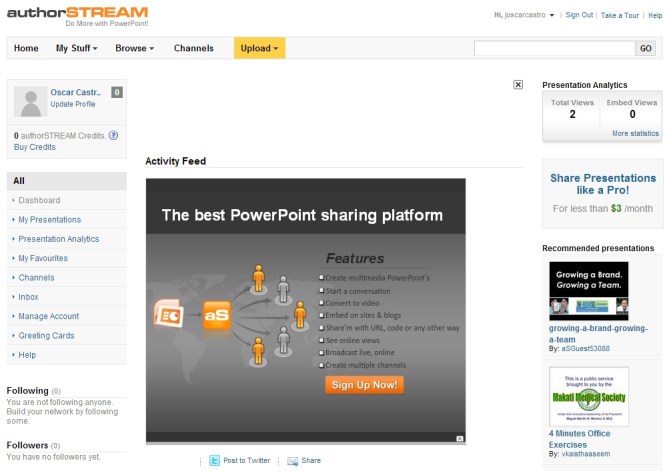Click the credits help question mark icon
The height and width of the screenshot is (471, 667).
[113, 135]
